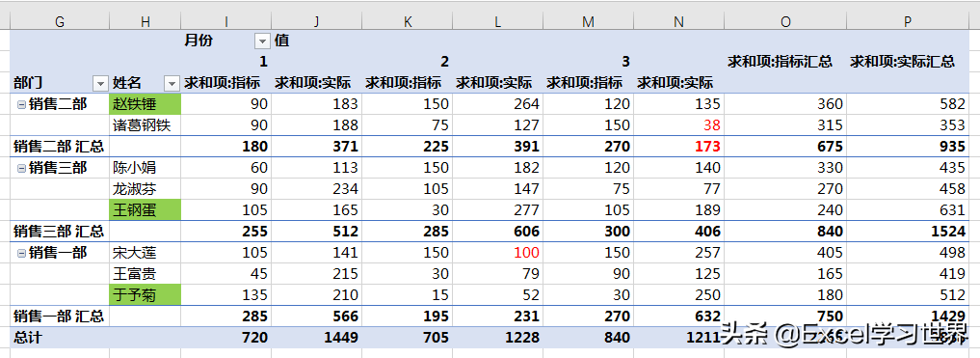Open the 月份 filter dropdown

(x=262, y=41)
